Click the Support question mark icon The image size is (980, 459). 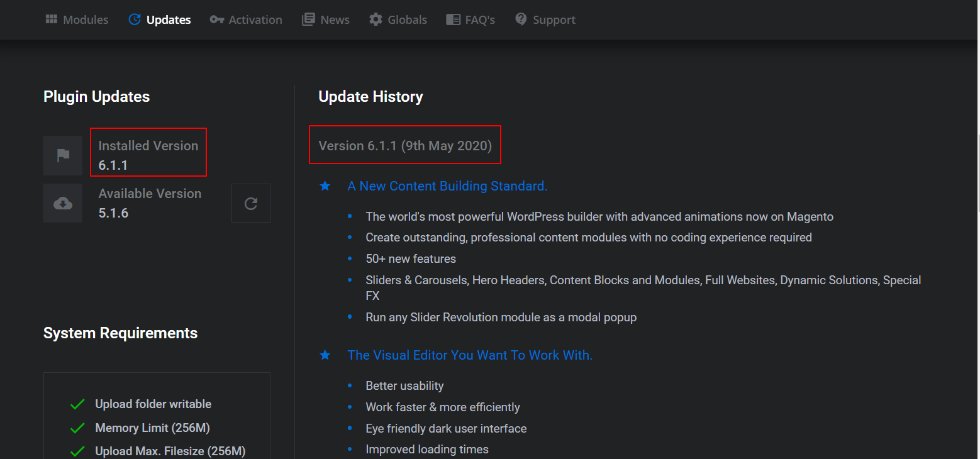(521, 19)
